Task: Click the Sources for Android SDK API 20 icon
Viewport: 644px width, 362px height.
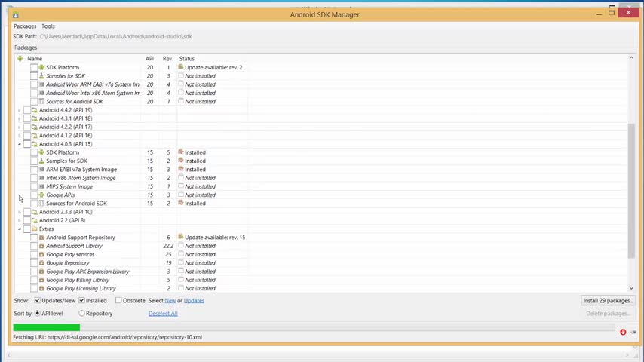Action: point(41,102)
